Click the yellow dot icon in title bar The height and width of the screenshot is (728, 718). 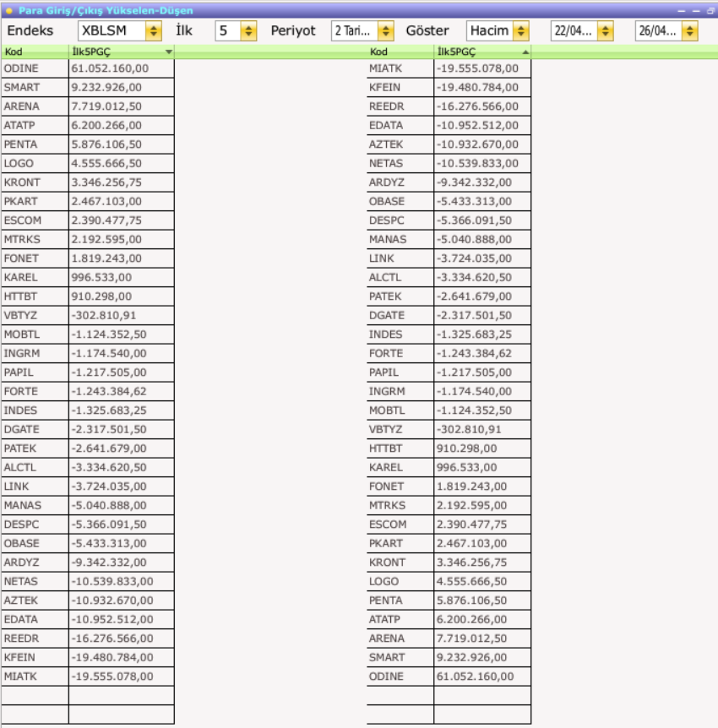point(8,10)
